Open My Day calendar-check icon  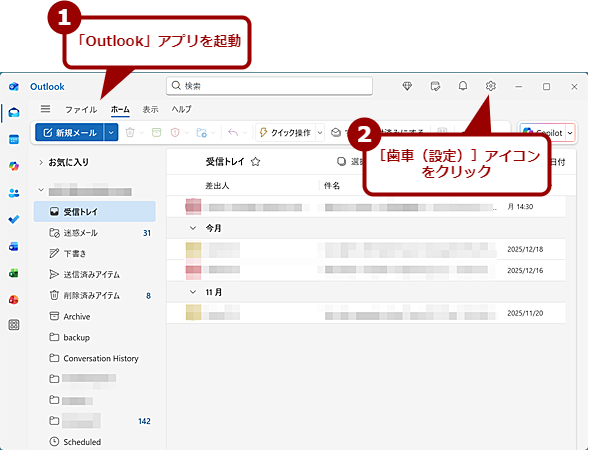pos(435,86)
